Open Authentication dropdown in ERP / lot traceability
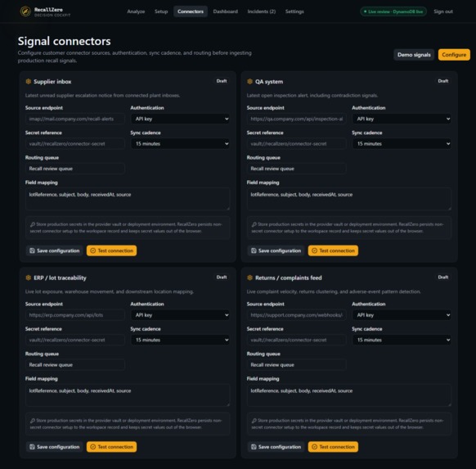 pos(180,315)
